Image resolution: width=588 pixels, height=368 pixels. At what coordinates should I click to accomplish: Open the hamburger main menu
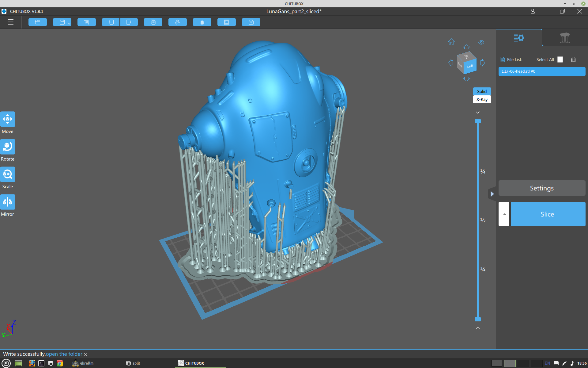[x=10, y=22]
